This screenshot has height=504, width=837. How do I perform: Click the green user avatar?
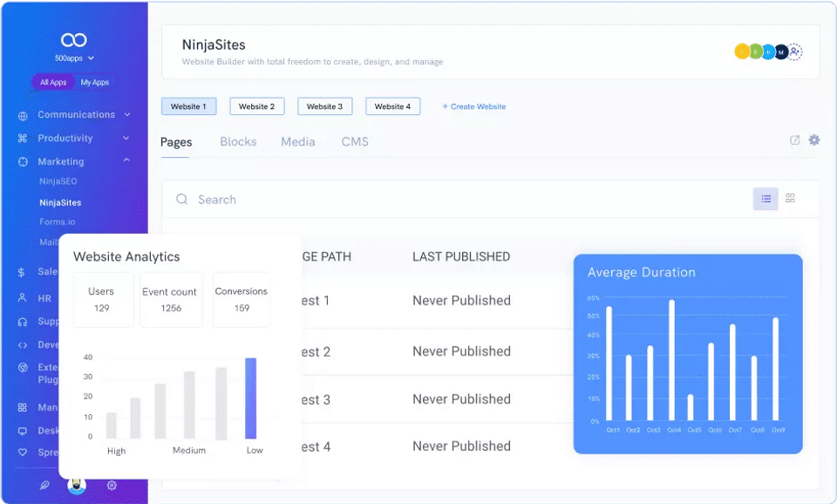tap(755, 51)
